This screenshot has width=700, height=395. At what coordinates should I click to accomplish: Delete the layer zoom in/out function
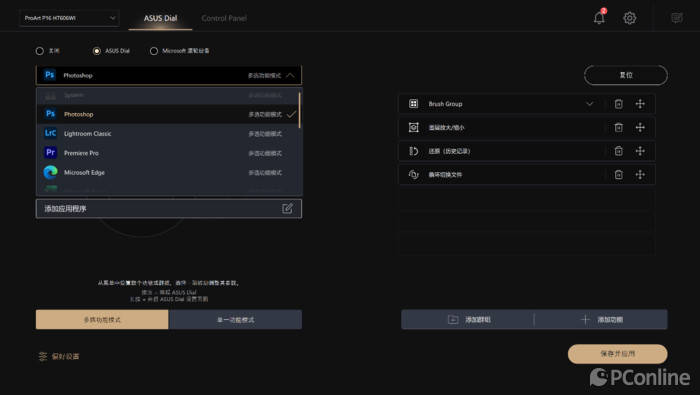click(x=618, y=128)
